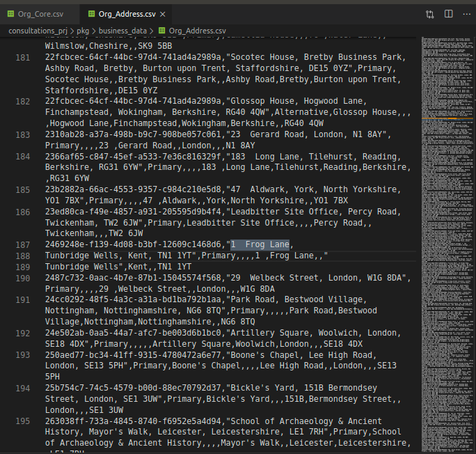
Task: Click line number 181 in gutter
Action: click(23, 57)
